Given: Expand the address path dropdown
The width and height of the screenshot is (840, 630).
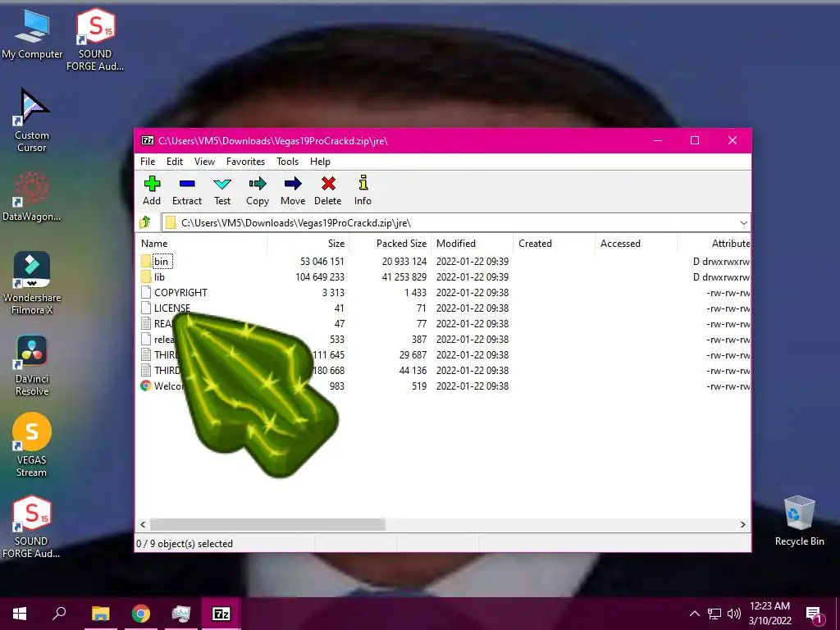Looking at the screenshot, I should [743, 223].
